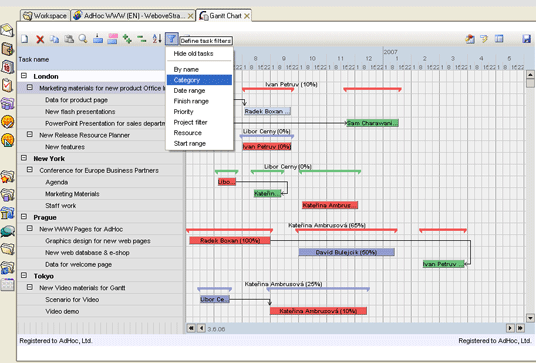Collapse the New York group
This screenshot has height=363, width=536.
[x=24, y=158]
